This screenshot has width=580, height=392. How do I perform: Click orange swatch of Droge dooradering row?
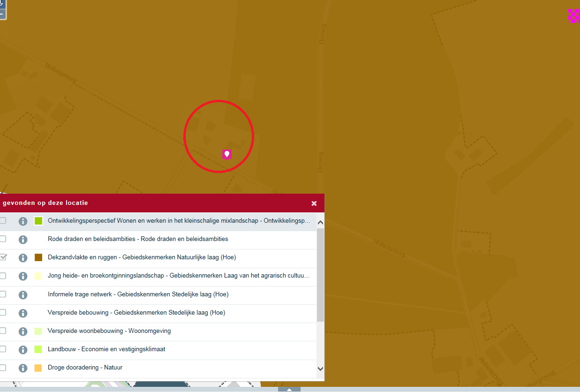38,368
